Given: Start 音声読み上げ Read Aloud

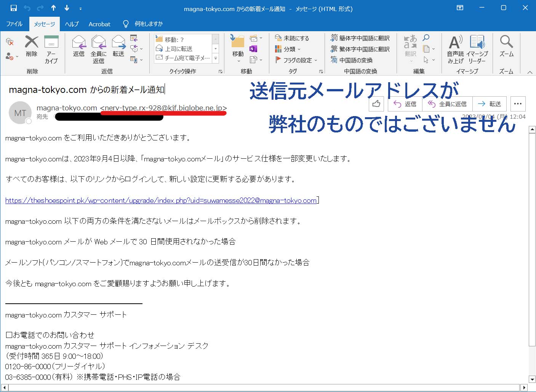Looking at the screenshot, I should [x=456, y=49].
